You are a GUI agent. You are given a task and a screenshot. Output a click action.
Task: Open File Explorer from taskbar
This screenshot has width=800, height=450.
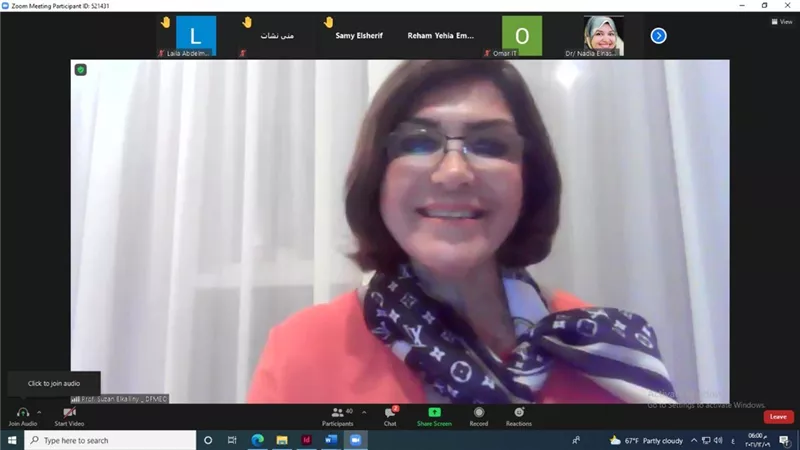point(282,440)
